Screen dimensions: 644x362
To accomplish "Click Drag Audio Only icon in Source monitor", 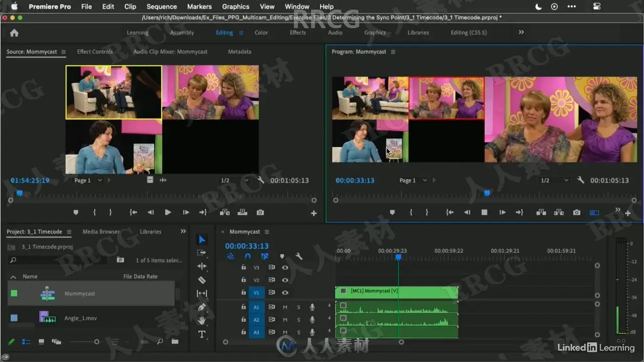I will (163, 180).
